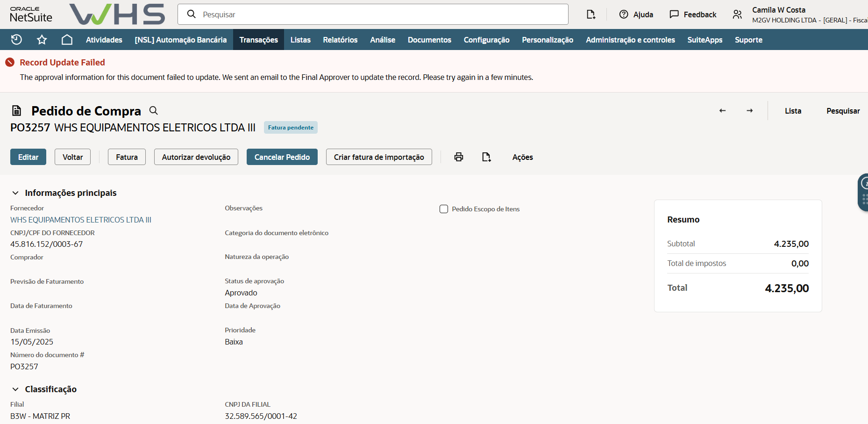Open the Relatórios menu

[x=340, y=40]
